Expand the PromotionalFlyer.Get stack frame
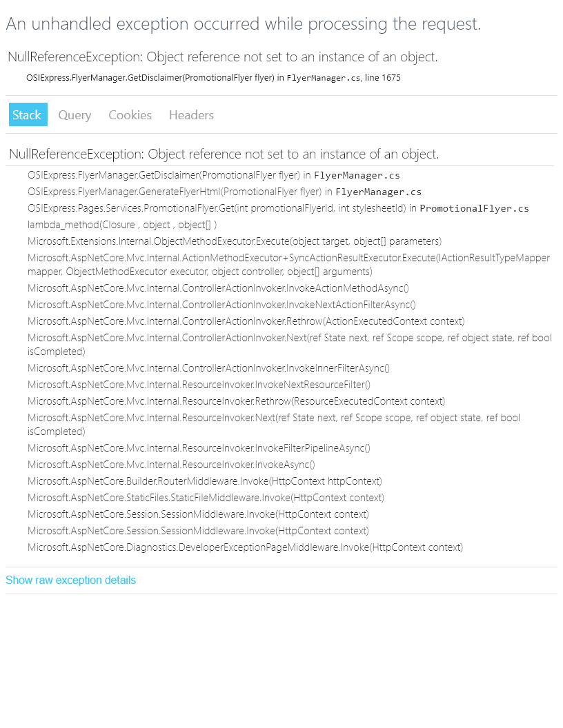This screenshot has width=563, height=728. pos(278,208)
